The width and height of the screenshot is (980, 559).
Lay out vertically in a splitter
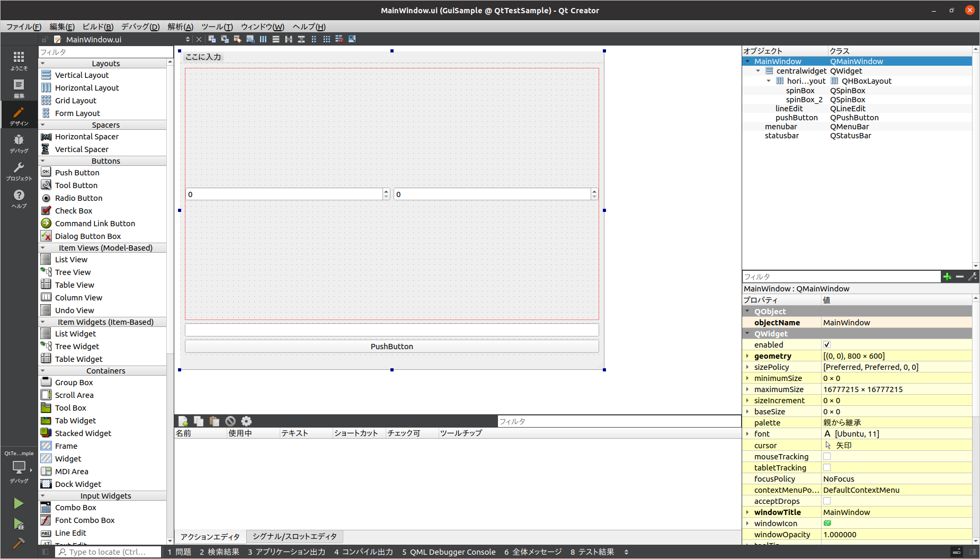point(301,39)
